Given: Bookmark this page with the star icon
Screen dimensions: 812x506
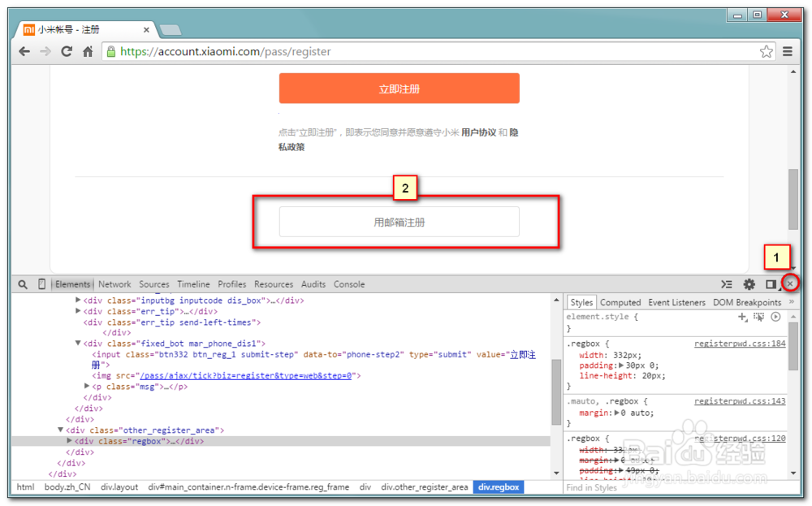Looking at the screenshot, I should (x=766, y=51).
